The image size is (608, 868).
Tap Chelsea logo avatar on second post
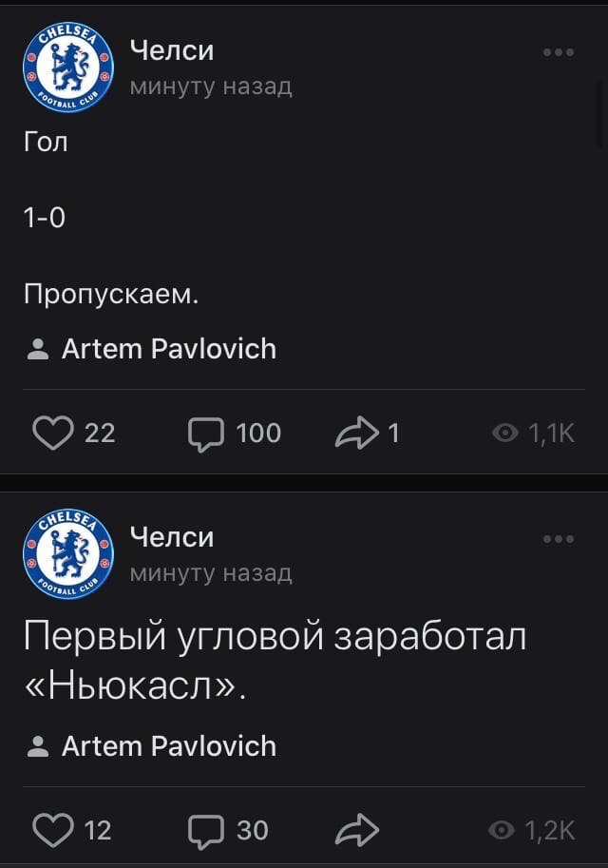67,553
